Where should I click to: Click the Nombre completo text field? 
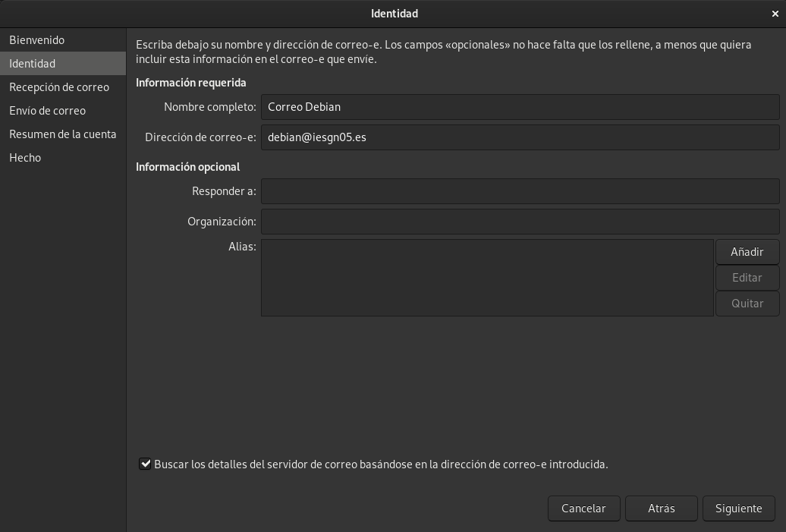(520, 107)
